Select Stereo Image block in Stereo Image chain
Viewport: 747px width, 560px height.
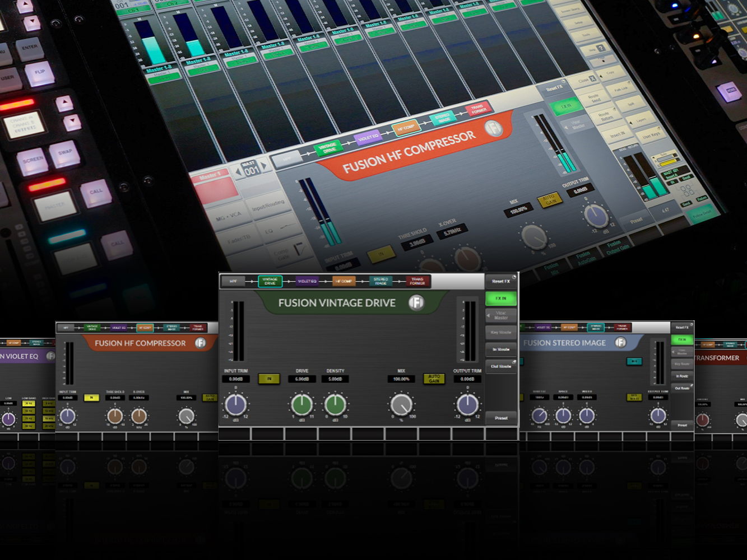point(596,327)
